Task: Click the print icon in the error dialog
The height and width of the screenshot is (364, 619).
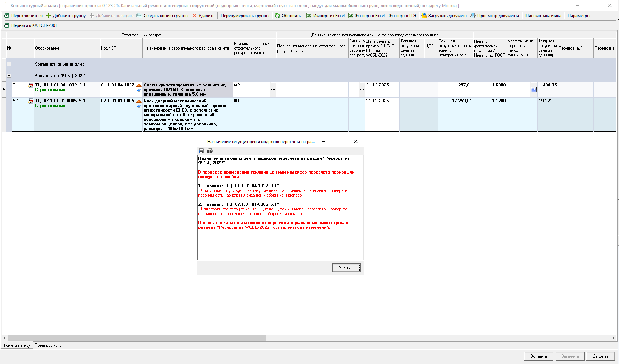Action: click(x=210, y=151)
